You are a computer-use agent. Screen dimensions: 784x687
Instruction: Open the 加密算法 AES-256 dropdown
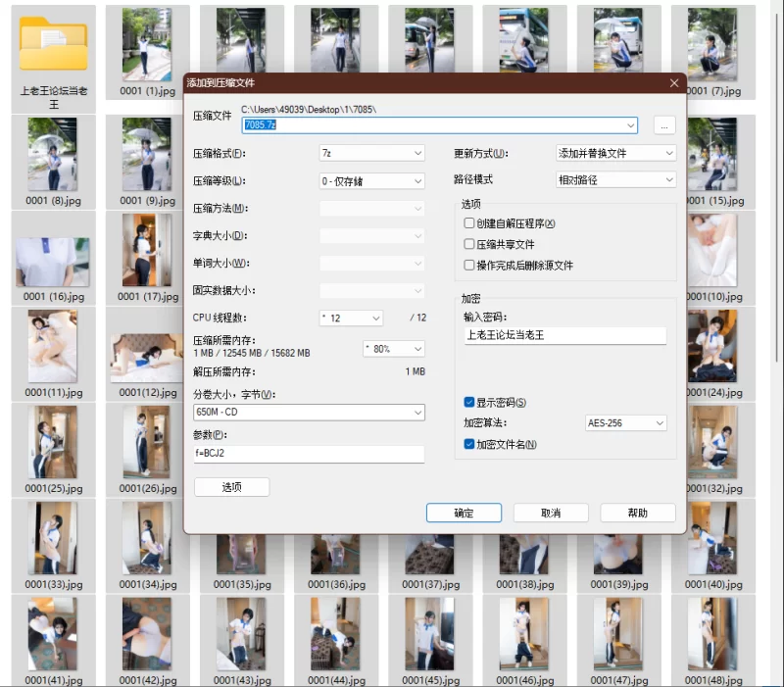click(625, 423)
